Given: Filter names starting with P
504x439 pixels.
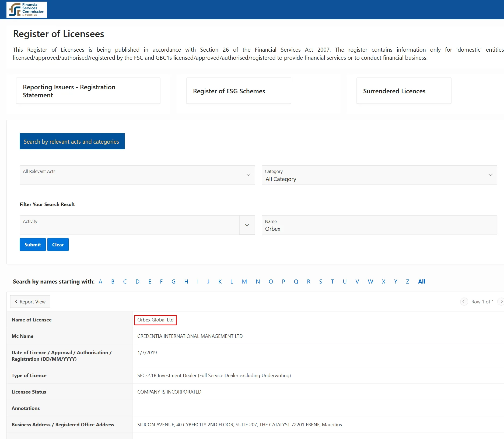Looking at the screenshot, I should click(x=283, y=282).
